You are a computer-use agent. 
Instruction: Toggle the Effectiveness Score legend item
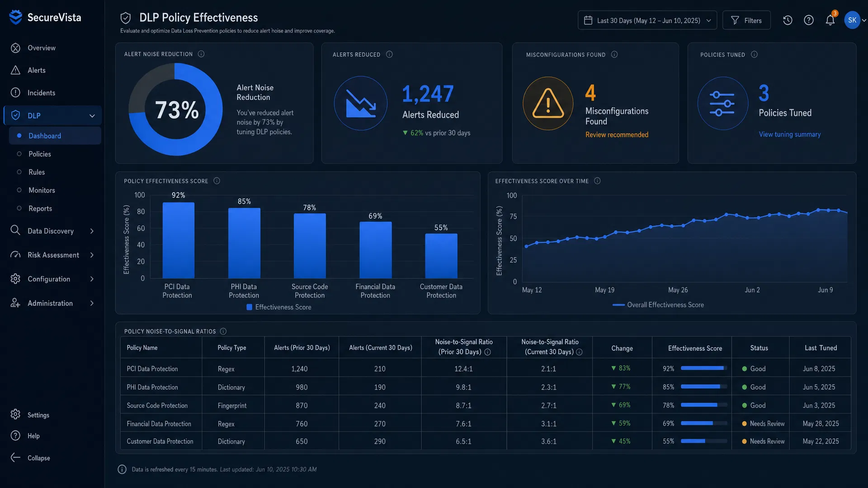(278, 307)
